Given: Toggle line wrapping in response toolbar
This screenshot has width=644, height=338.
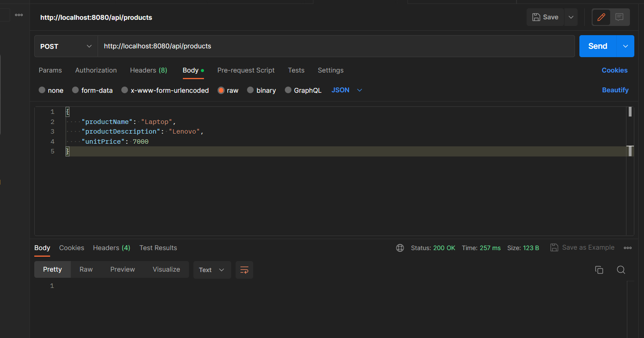Looking at the screenshot, I should point(244,269).
